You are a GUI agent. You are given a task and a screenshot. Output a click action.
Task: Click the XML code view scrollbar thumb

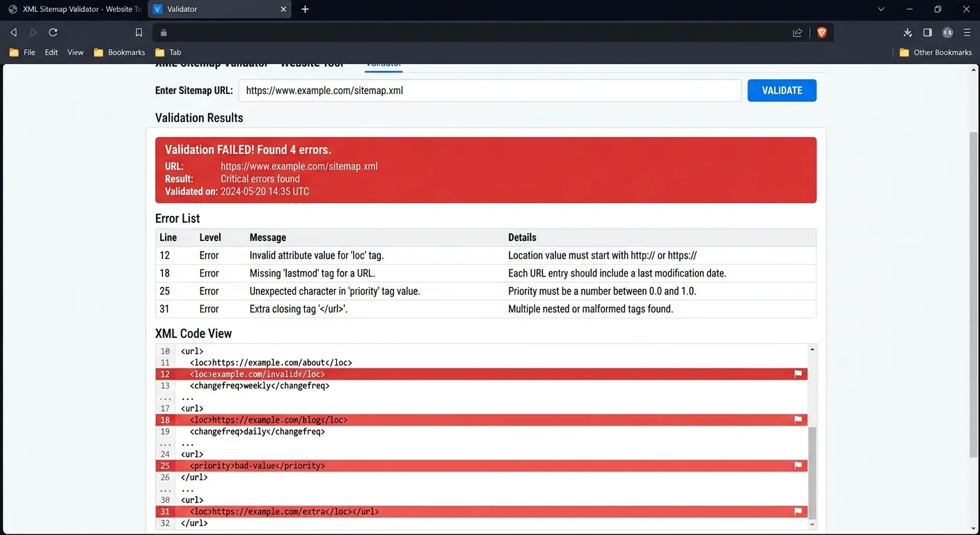812,472
